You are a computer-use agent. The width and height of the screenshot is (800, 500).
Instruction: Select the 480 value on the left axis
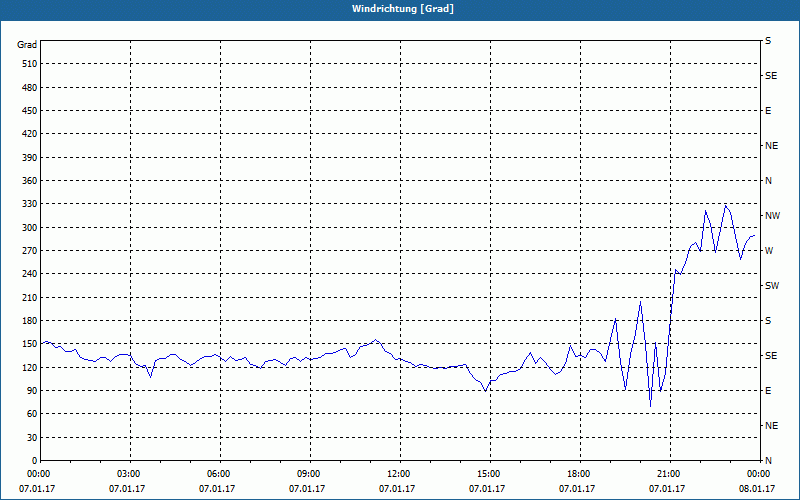[x=30, y=88]
